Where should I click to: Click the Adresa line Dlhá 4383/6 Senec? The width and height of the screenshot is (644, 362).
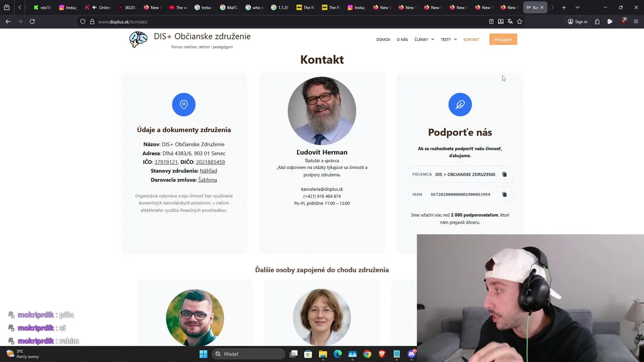tap(184, 153)
